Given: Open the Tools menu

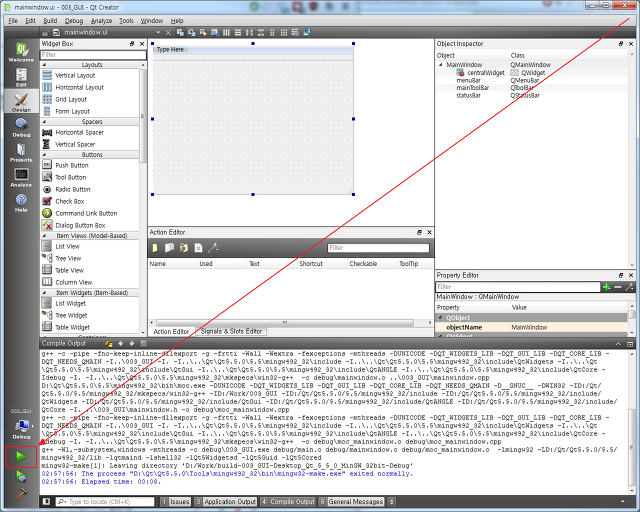Looking at the screenshot, I should coord(126,20).
